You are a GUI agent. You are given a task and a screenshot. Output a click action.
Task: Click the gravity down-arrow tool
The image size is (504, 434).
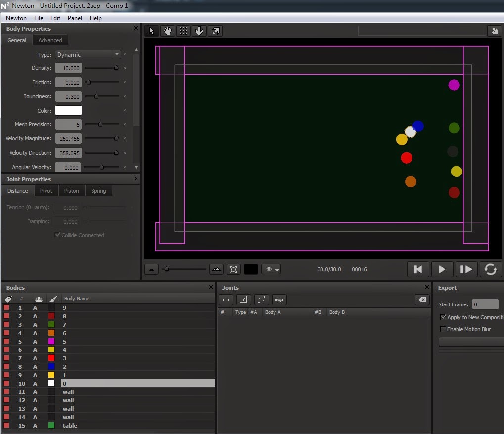199,31
